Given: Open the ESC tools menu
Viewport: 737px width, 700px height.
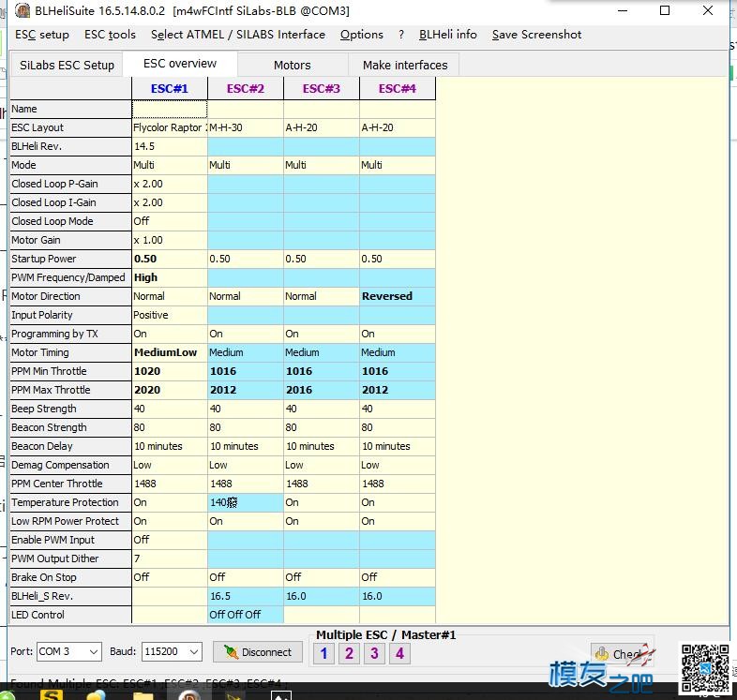Looking at the screenshot, I should tap(110, 35).
